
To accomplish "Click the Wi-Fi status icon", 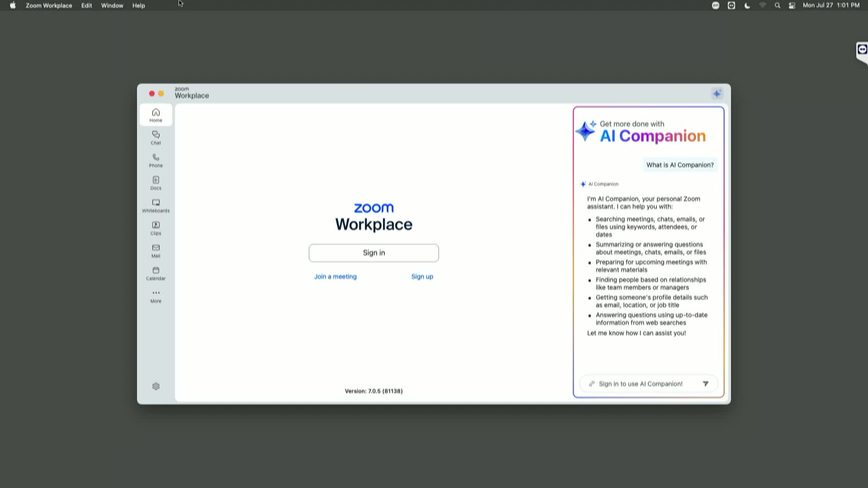I will [x=763, y=5].
